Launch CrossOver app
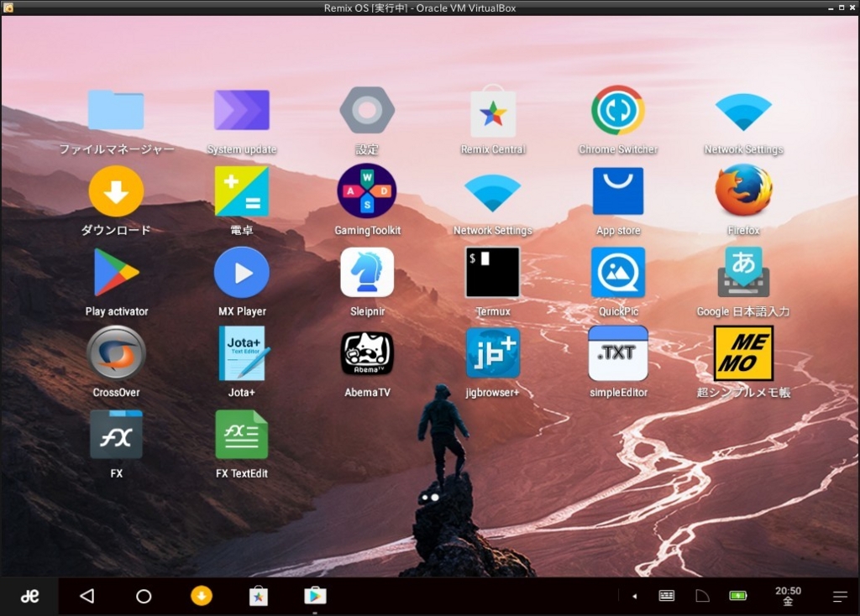Viewport: 860px width, 616px height. point(116,353)
